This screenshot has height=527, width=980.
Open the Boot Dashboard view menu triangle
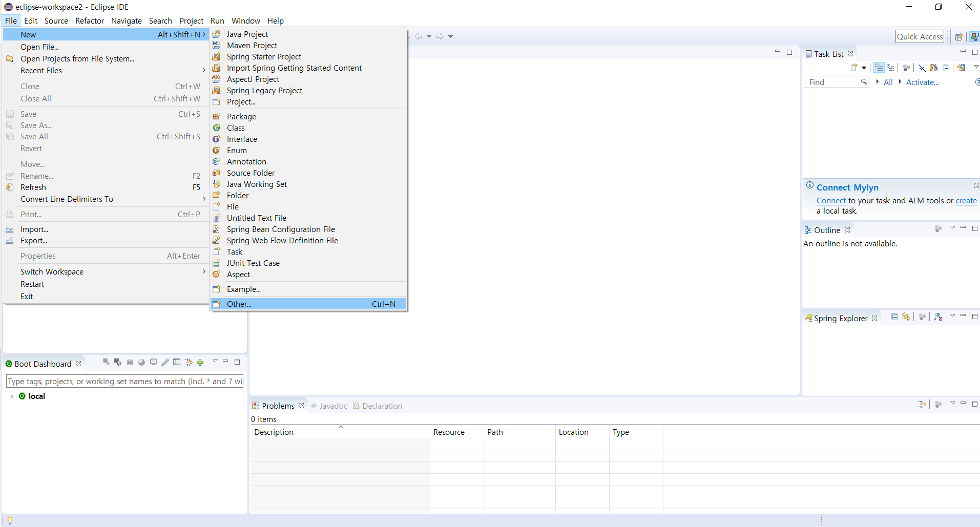(215, 361)
